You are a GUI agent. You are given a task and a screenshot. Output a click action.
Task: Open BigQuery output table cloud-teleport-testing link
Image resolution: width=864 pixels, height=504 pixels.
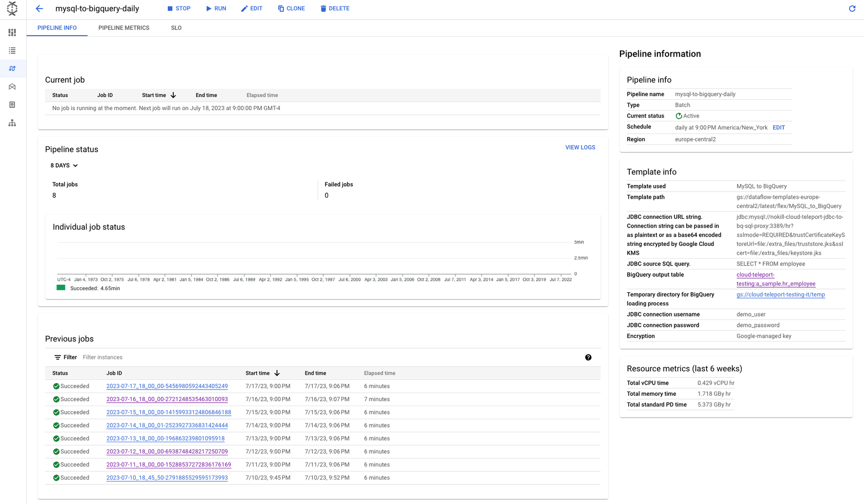tap(775, 279)
